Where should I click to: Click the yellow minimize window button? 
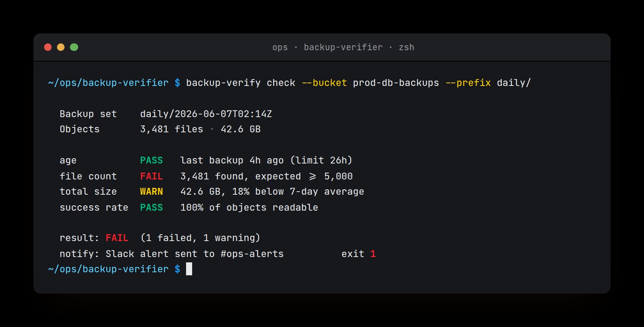[x=61, y=47]
